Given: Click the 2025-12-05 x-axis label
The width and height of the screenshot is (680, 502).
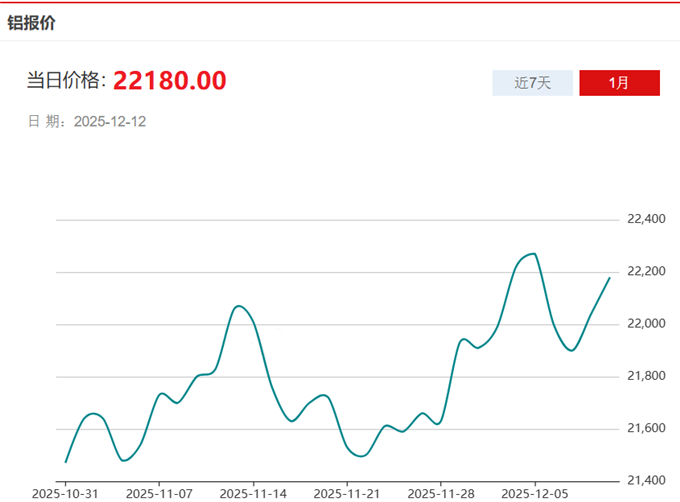Looking at the screenshot, I should point(535,493).
